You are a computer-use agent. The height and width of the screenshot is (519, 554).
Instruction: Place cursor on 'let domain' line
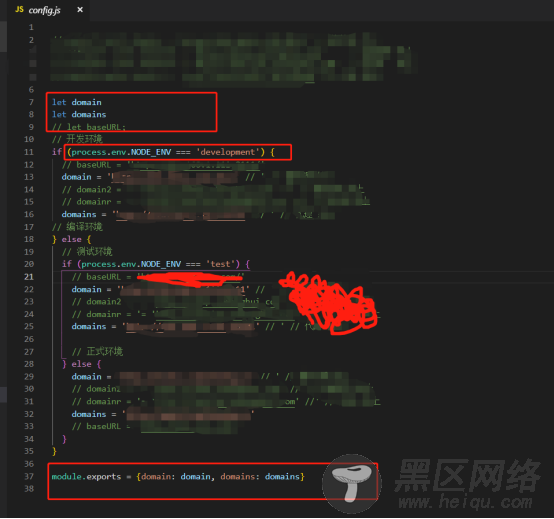(77, 102)
